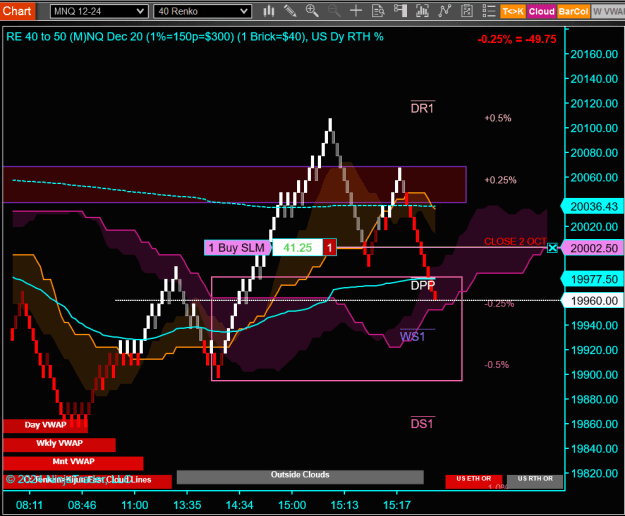Toggle the Mnt VWAP bar

(73, 462)
